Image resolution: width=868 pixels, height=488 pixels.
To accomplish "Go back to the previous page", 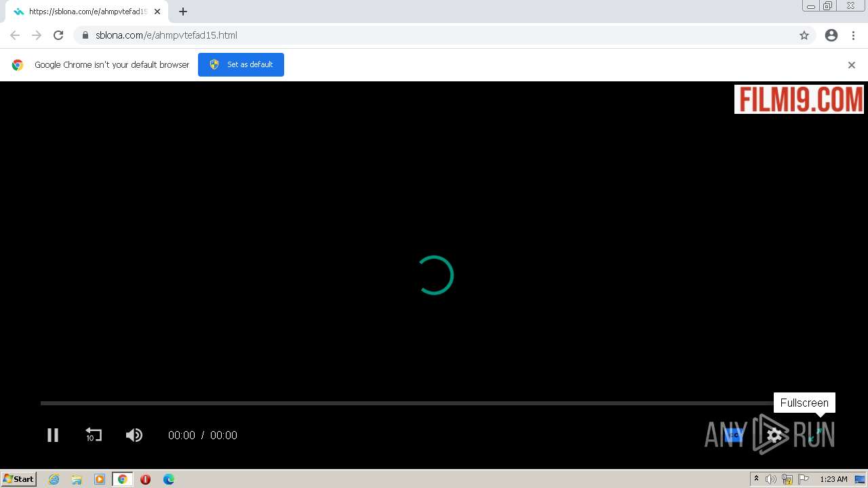I will point(15,35).
